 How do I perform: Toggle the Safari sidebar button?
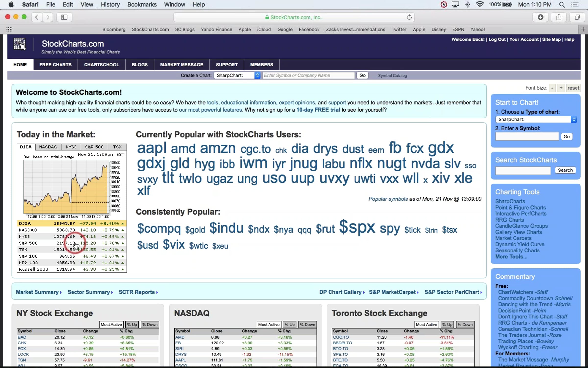(64, 17)
